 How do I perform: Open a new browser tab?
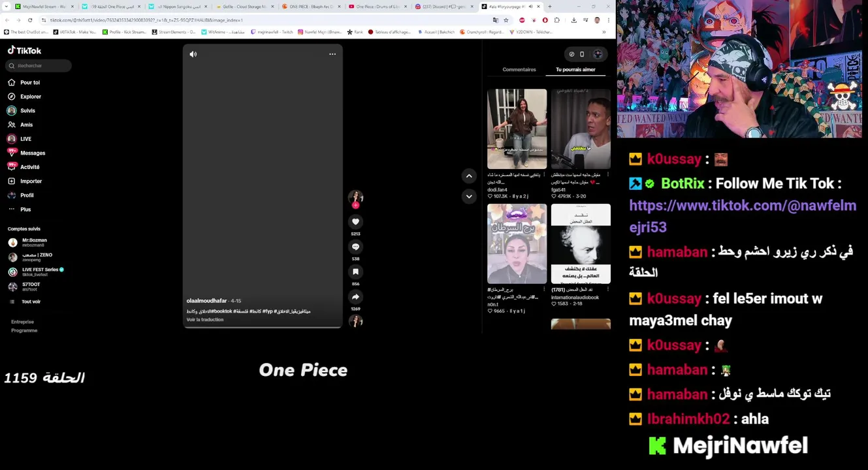tap(549, 7)
